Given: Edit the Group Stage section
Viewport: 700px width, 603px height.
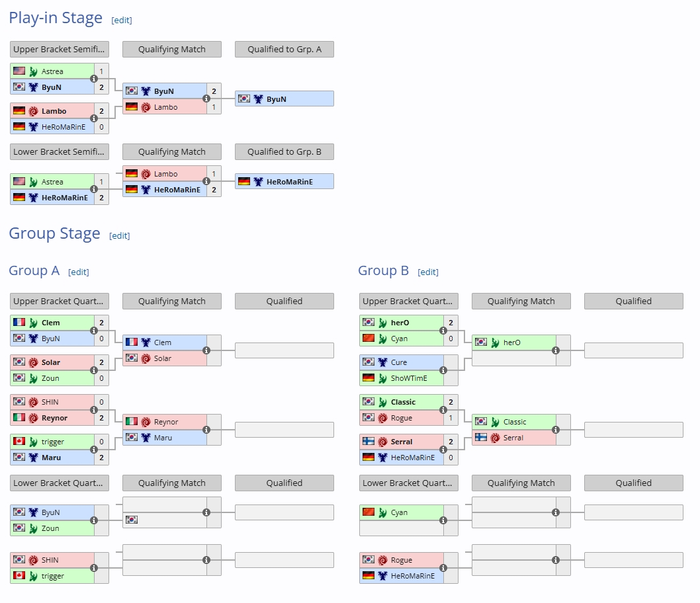Looking at the screenshot, I should (x=120, y=235).
